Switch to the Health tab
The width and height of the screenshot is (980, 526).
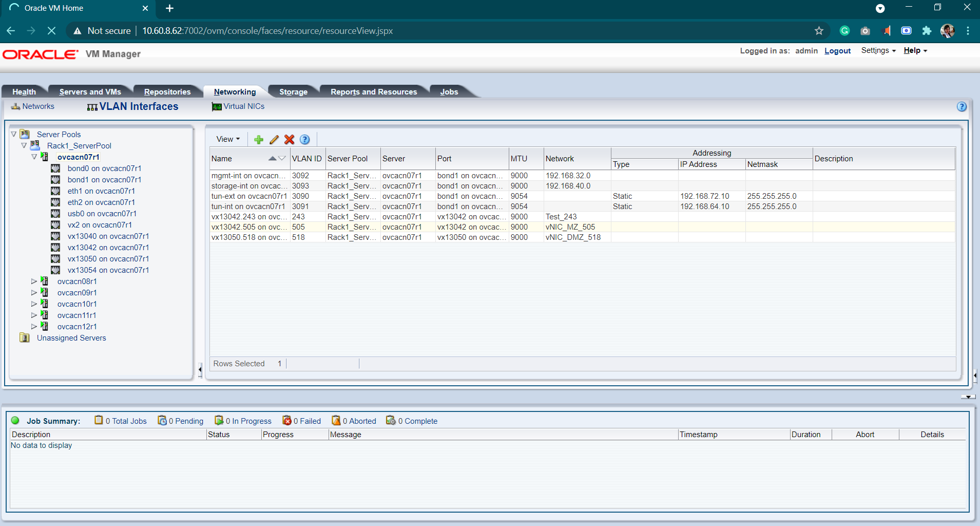coord(24,92)
